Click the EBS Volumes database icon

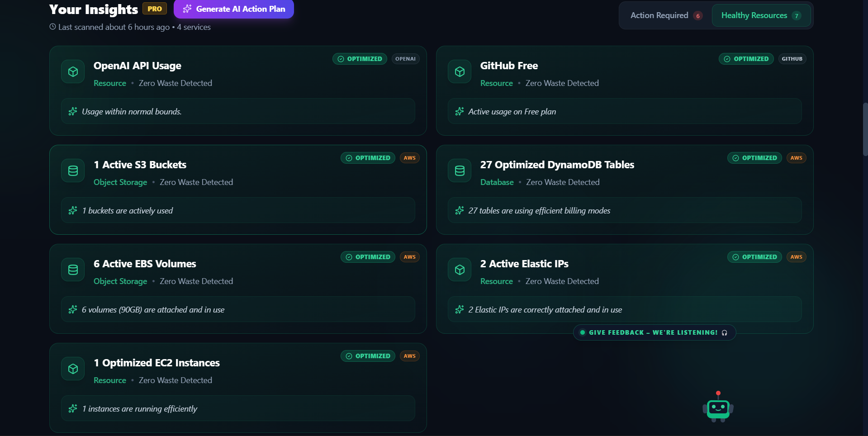pyautogui.click(x=73, y=270)
